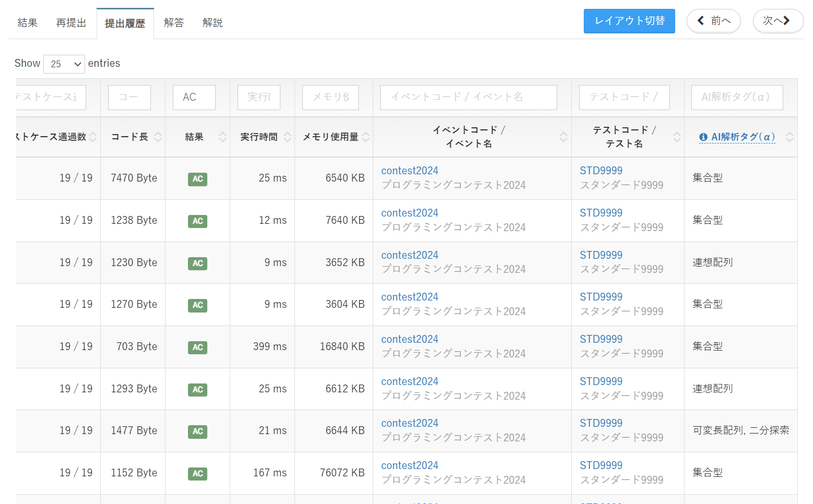Click the AI解析タグ info icon

click(703, 137)
